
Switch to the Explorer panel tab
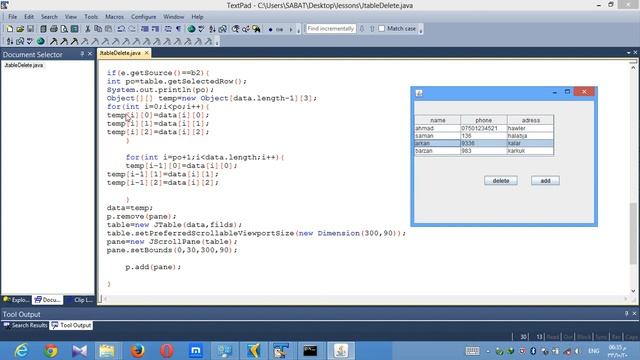(16, 300)
